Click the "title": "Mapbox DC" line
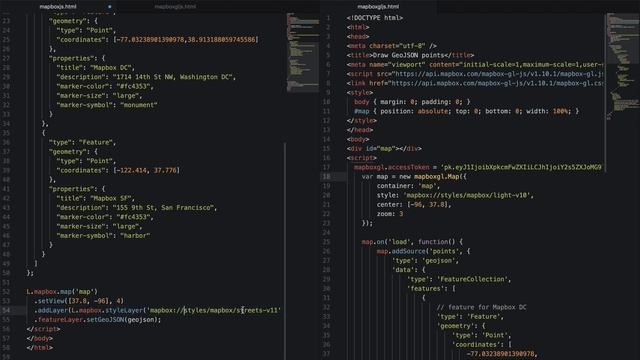 96,68
